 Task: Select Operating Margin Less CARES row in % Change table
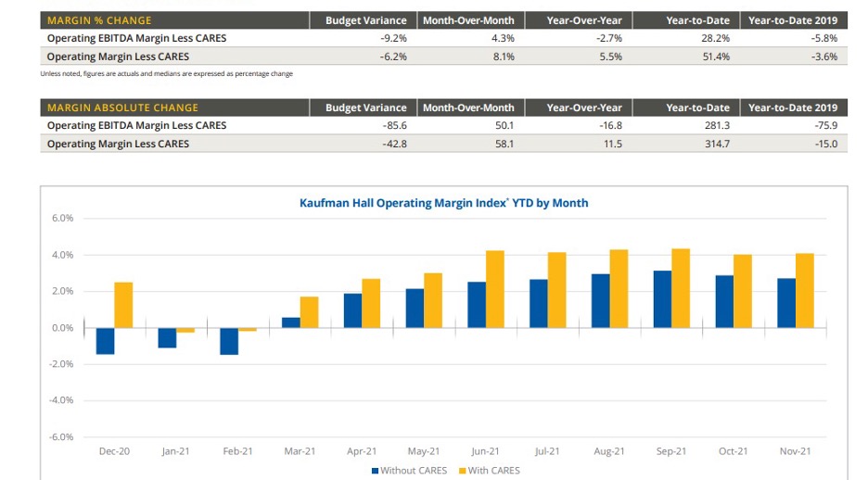[x=443, y=57]
